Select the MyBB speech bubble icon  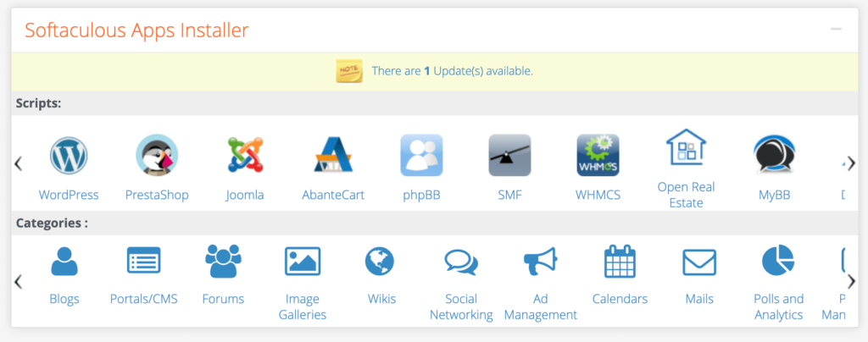tap(775, 155)
